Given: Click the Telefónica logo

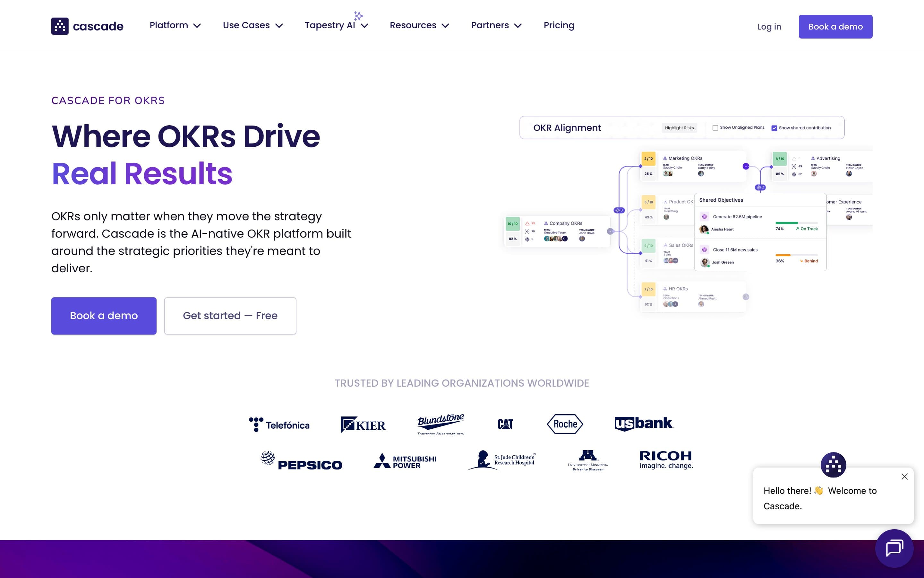Looking at the screenshot, I should tap(279, 425).
